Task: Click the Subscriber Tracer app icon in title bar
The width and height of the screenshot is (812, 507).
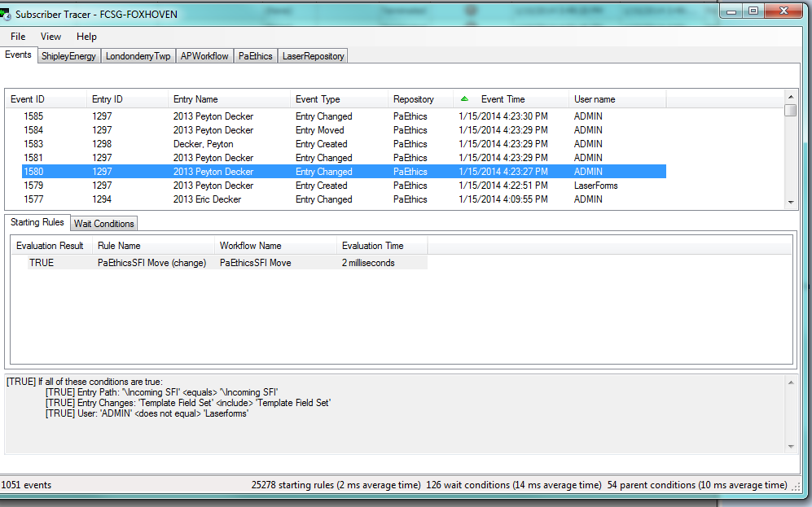Action: [8, 14]
